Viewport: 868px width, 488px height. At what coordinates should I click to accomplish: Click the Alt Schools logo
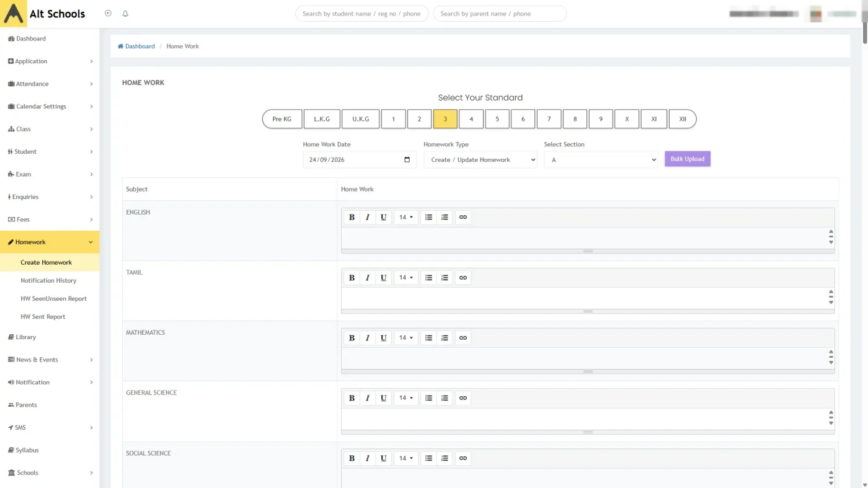click(x=43, y=14)
